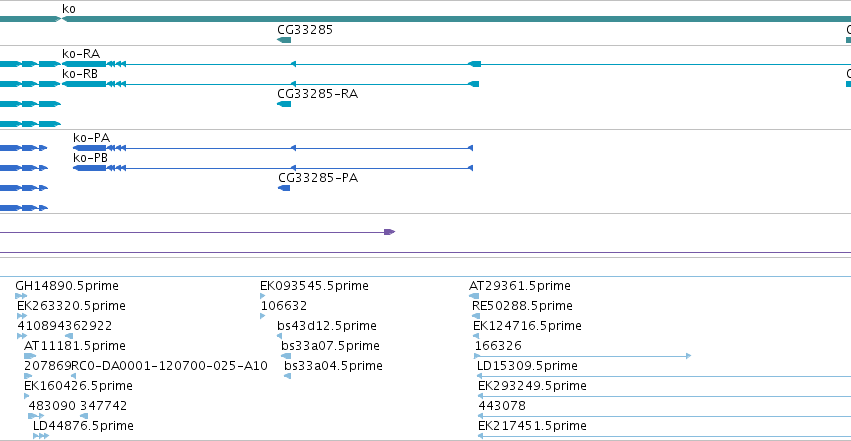This screenshot has height=441, width=851.
Task: Select the 443078 feature label
Action: pyautogui.click(x=502, y=406)
